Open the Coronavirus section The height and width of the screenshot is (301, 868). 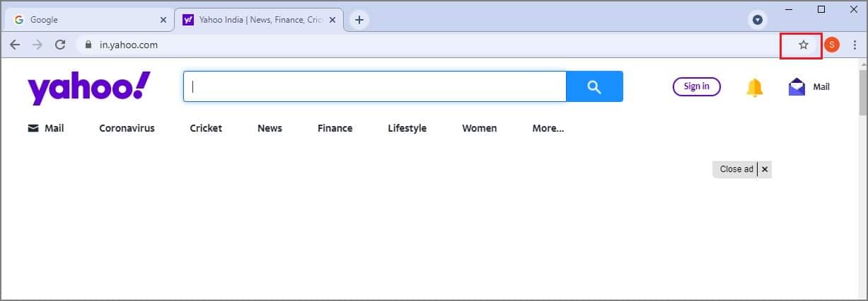pyautogui.click(x=127, y=128)
